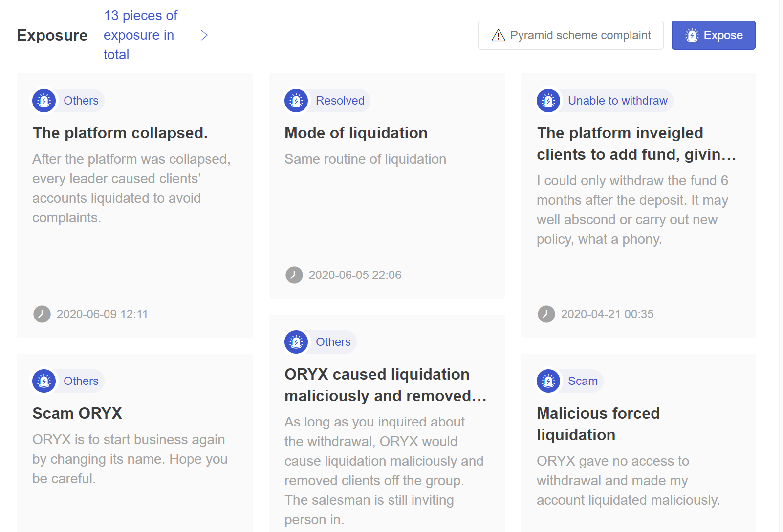Viewport: 783px width, 532px height.
Task: Open the Scam ORYX post title
Action: [77, 413]
